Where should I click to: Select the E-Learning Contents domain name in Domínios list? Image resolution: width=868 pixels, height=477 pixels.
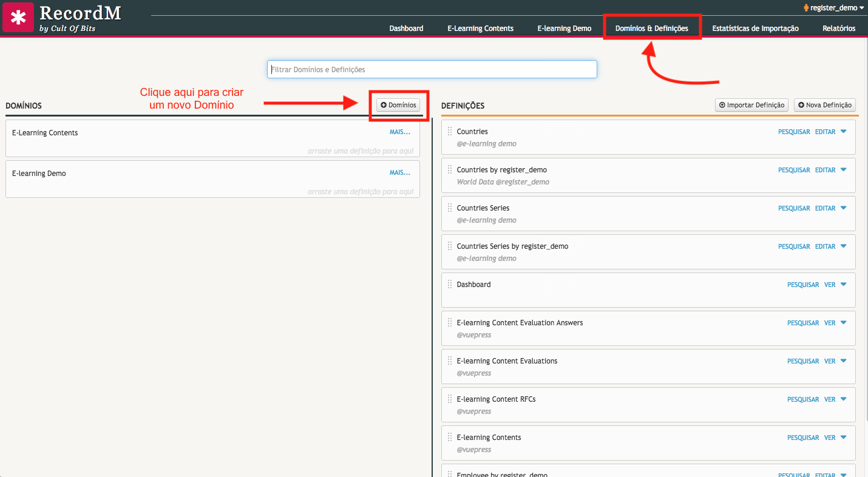tap(45, 133)
